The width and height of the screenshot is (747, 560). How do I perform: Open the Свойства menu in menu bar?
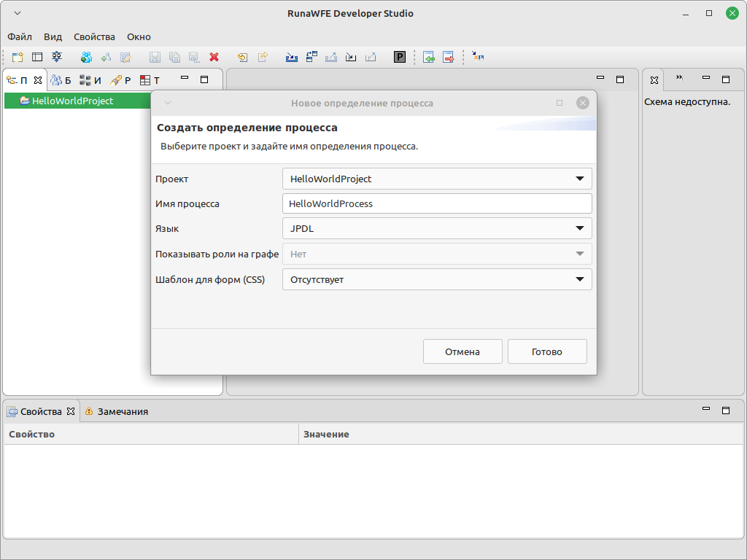94,36
